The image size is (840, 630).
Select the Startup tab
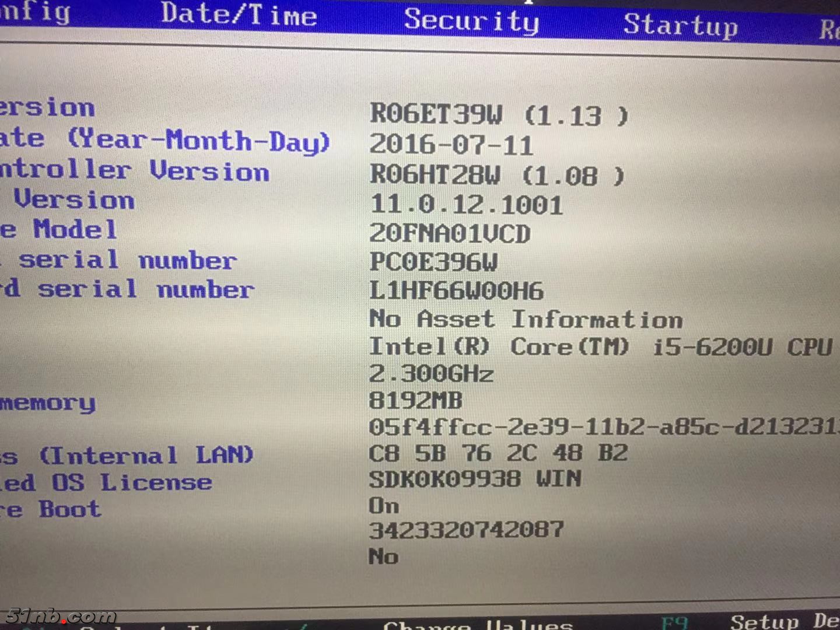[x=680, y=26]
